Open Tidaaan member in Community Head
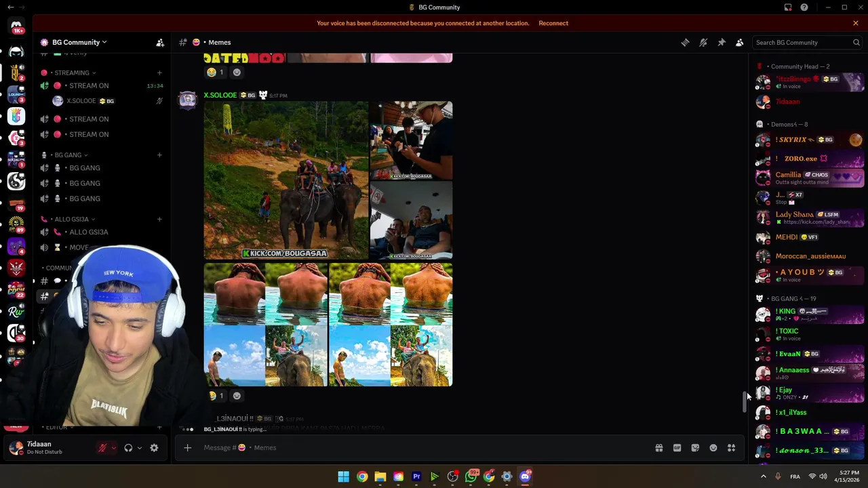868x488 pixels. tap(809, 102)
